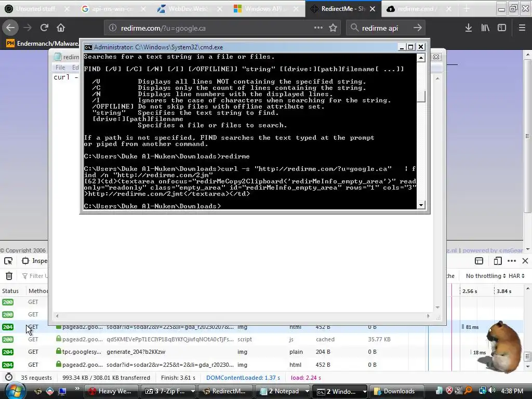The image size is (532, 399).
Task: Open the Firefox home page icon
Action: pyautogui.click(x=61, y=28)
